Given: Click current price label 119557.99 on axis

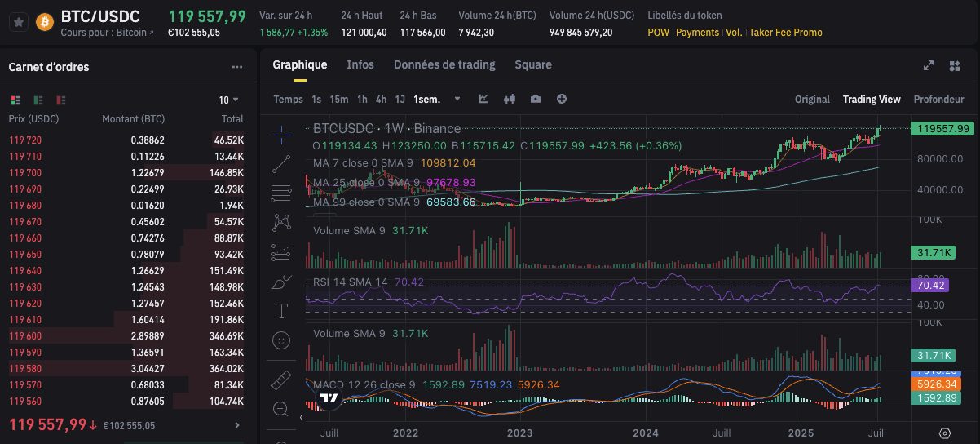Looking at the screenshot, I should (943, 128).
